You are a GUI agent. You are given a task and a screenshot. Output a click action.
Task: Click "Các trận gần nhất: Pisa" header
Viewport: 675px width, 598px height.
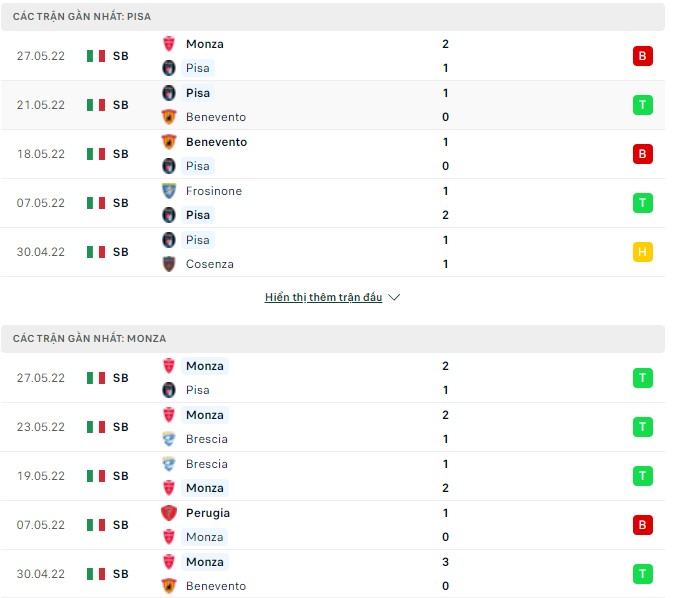coord(83,17)
